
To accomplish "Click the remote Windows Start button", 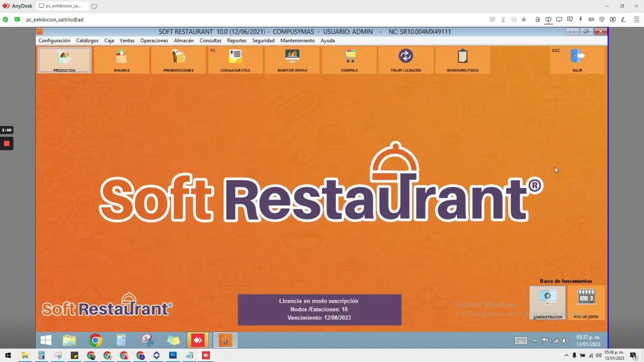I will click(46, 340).
